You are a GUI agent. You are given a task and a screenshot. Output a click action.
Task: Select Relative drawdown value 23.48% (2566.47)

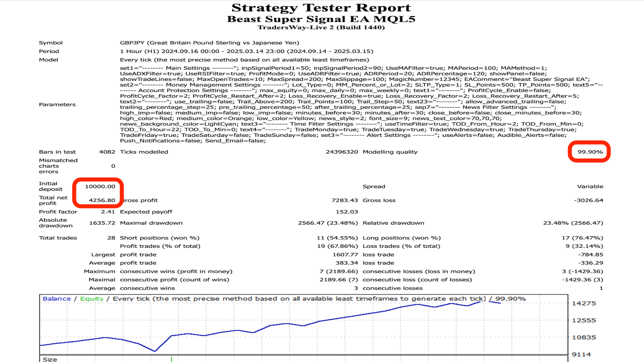point(573,223)
